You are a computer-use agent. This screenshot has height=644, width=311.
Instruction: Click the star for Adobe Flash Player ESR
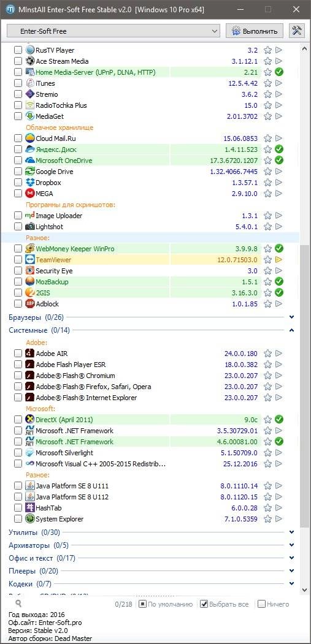[268, 365]
